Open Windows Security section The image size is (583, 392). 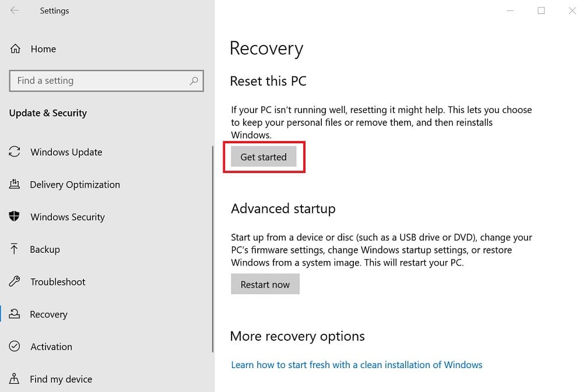tap(68, 217)
